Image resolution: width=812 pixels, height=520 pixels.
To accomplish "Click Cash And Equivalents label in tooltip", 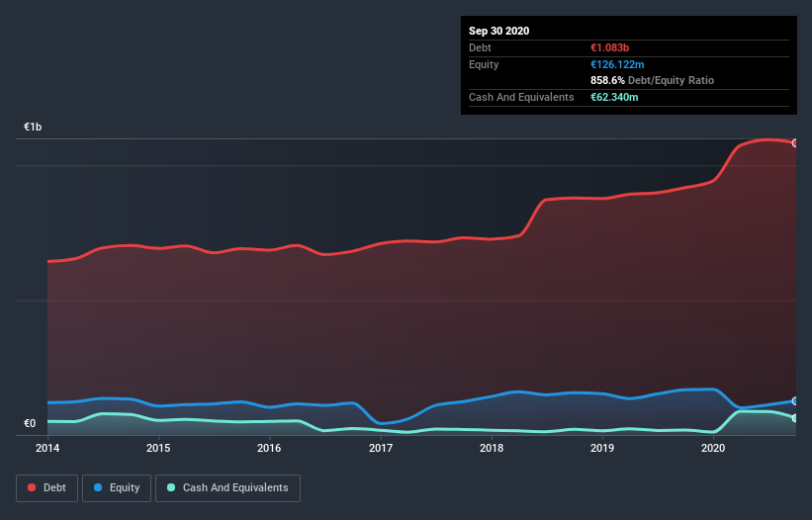I will tap(521, 97).
